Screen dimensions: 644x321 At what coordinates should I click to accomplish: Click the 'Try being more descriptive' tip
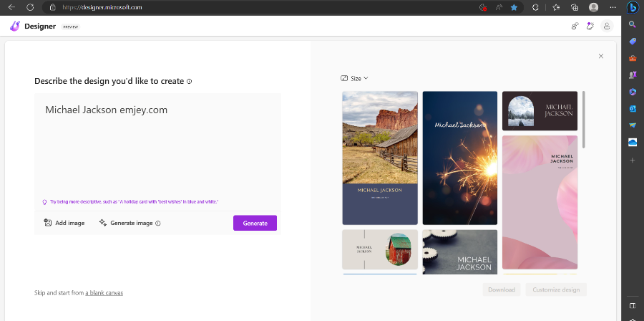tap(134, 202)
